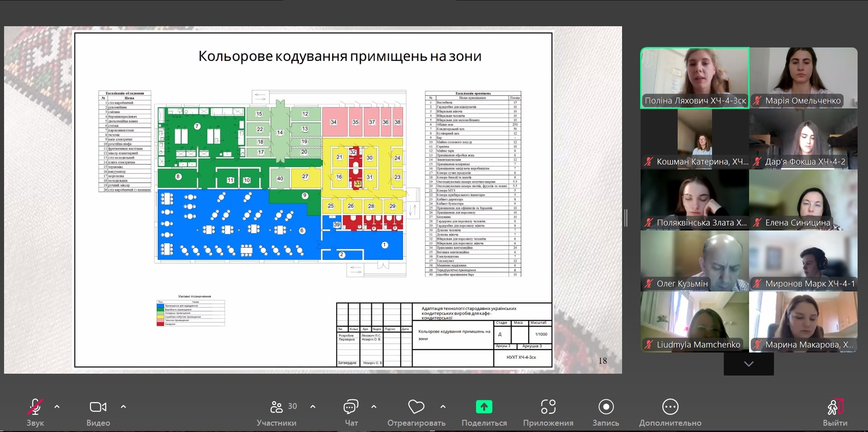Select Марина Макарова video tile
This screenshot has width=868, height=432.
coord(803,322)
